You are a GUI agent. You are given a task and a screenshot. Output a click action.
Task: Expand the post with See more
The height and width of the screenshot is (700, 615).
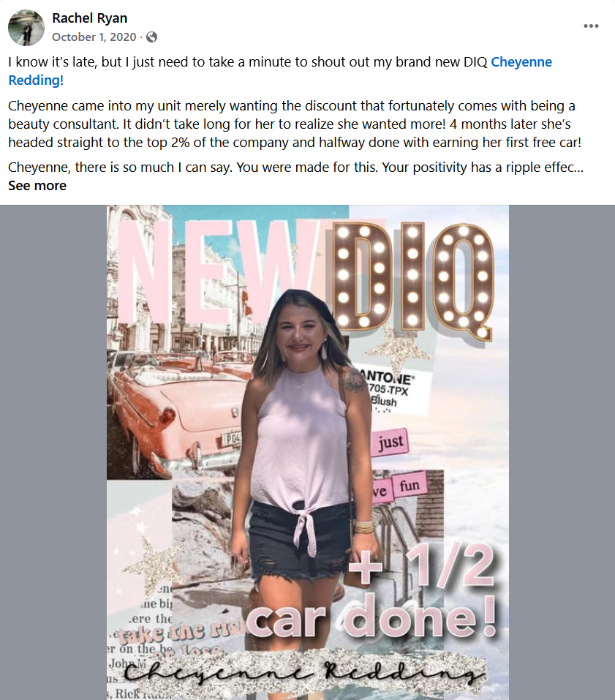pyautogui.click(x=37, y=186)
